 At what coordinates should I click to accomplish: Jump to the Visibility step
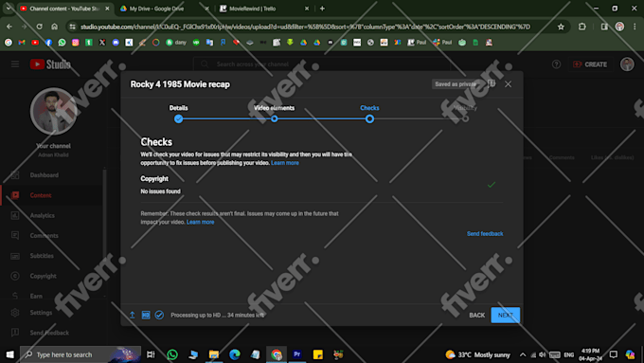(465, 114)
